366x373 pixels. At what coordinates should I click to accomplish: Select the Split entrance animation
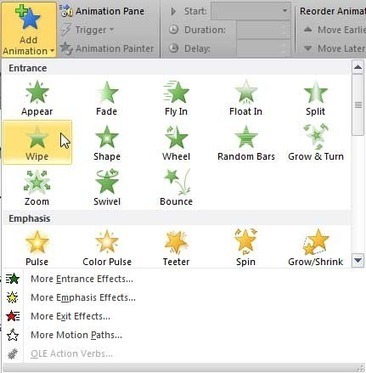[x=315, y=98]
